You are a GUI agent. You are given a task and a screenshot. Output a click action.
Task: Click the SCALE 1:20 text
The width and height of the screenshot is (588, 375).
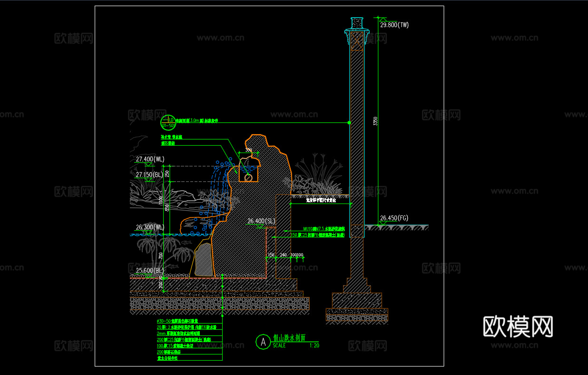295,346
